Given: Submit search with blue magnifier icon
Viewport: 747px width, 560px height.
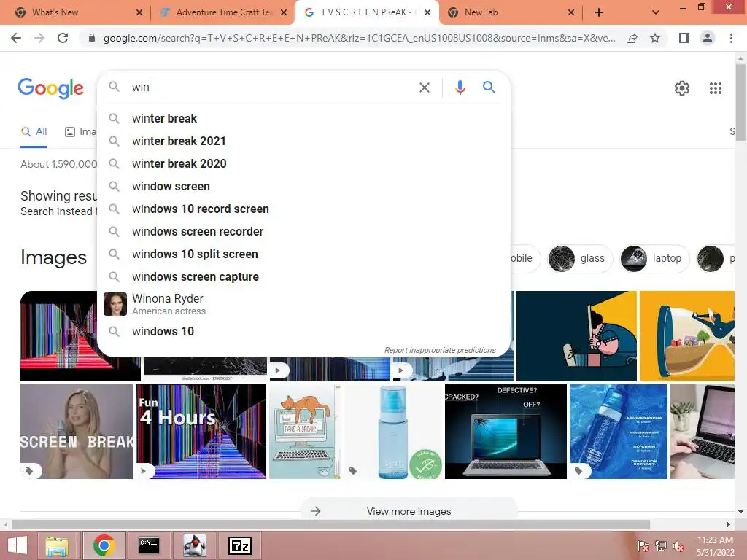Looking at the screenshot, I should pyautogui.click(x=489, y=87).
